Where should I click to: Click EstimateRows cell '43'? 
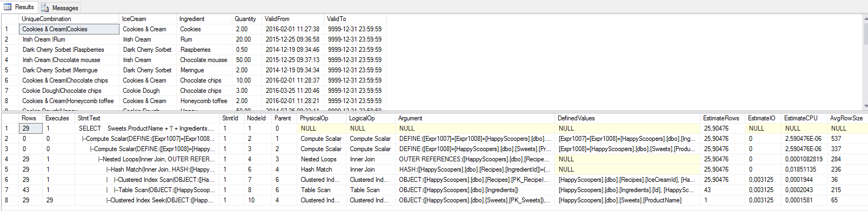[723, 190]
